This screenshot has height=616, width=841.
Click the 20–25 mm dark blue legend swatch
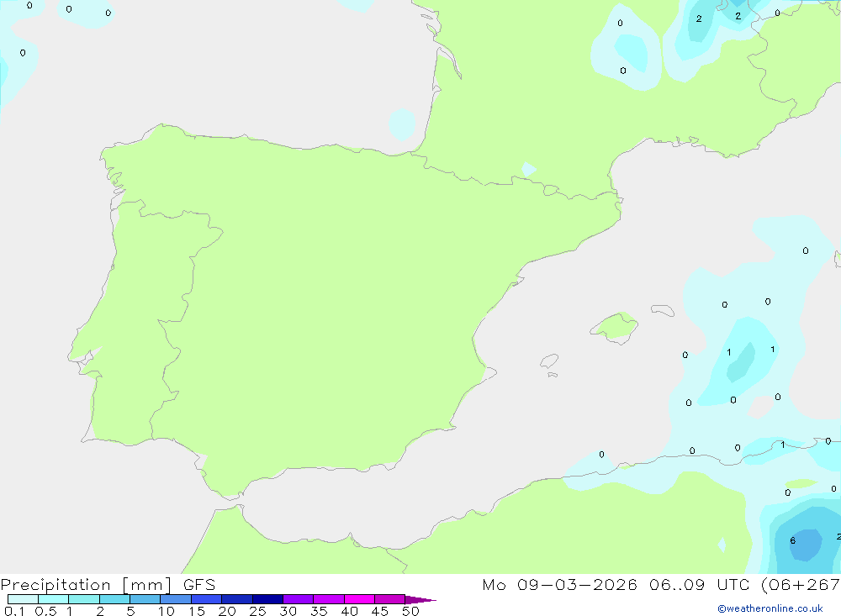click(237, 599)
